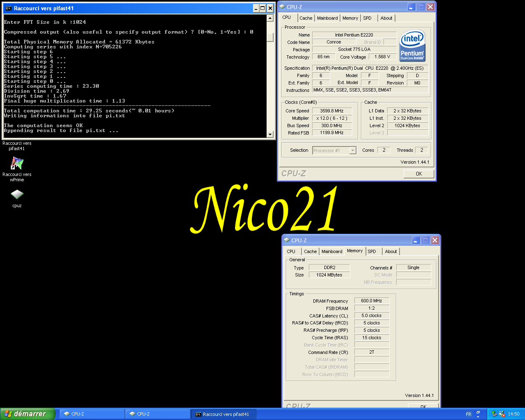525x420 pixels.
Task: Switch to About tab in bottom CPU-Z window
Action: (x=390, y=251)
